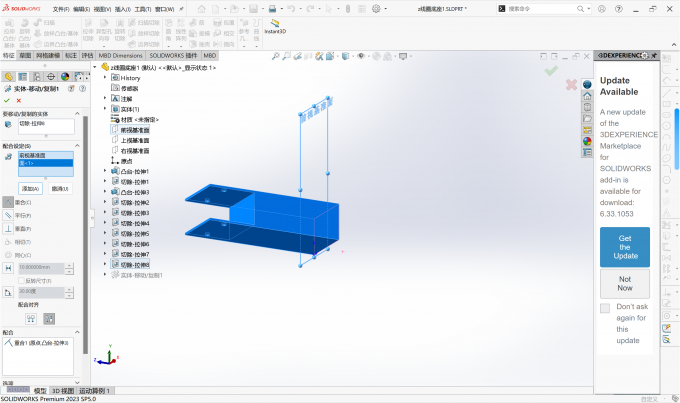Click the Not Now button
The height and width of the screenshot is (403, 680).
[625, 284]
